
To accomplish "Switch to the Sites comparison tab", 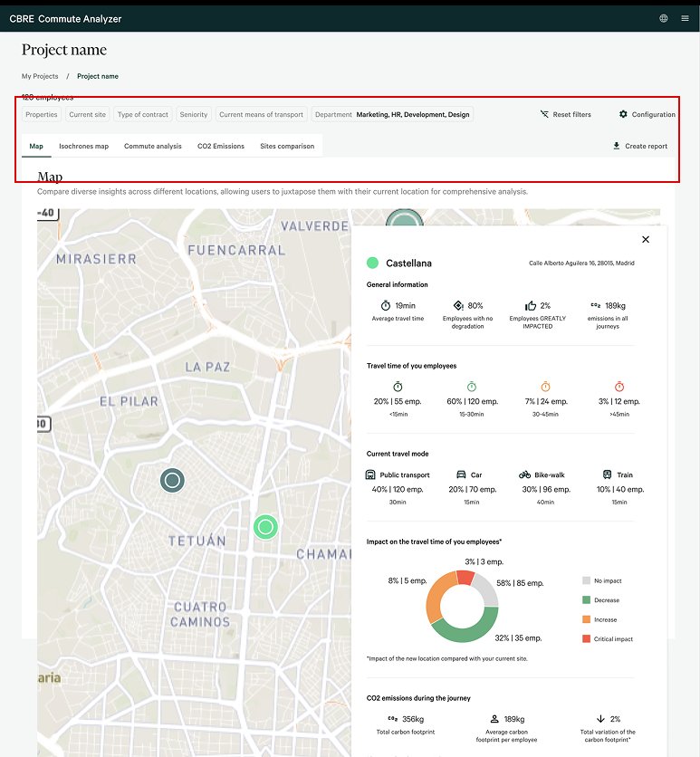I will [287, 146].
